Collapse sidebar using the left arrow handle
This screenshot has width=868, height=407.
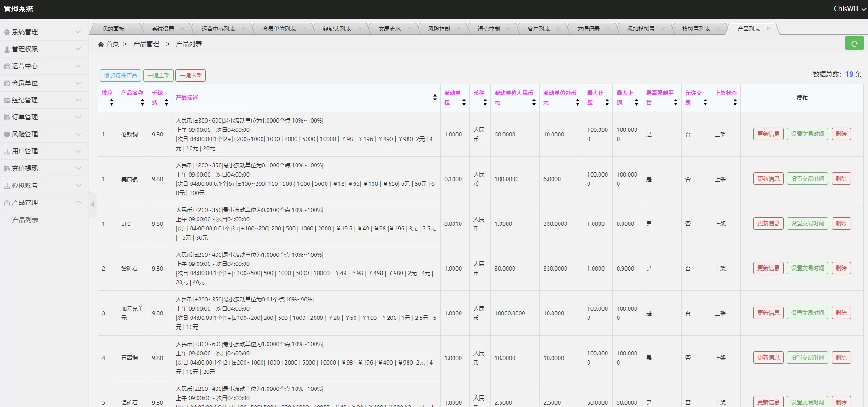click(93, 204)
